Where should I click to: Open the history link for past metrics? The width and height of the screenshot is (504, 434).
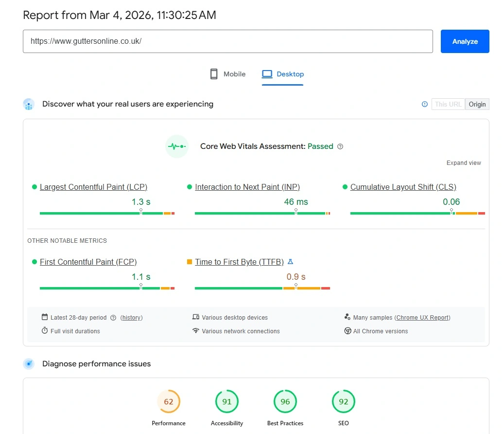click(x=131, y=317)
